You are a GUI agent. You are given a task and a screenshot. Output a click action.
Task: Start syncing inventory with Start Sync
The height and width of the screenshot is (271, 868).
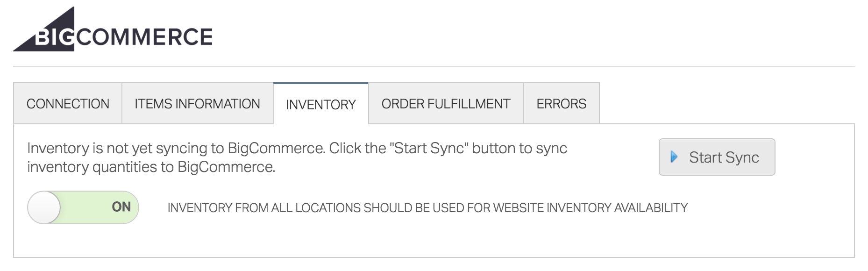717,157
